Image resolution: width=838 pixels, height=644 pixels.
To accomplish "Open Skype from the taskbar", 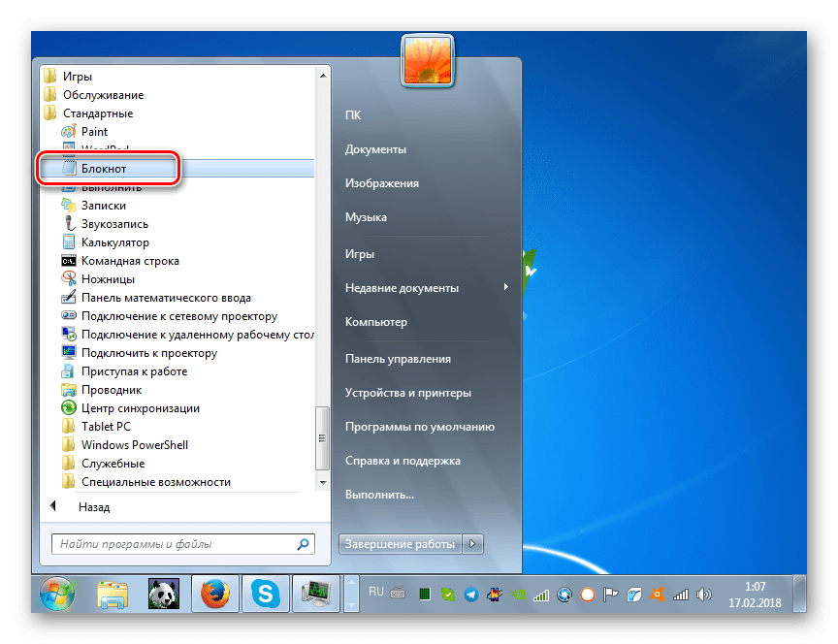I will (266, 594).
